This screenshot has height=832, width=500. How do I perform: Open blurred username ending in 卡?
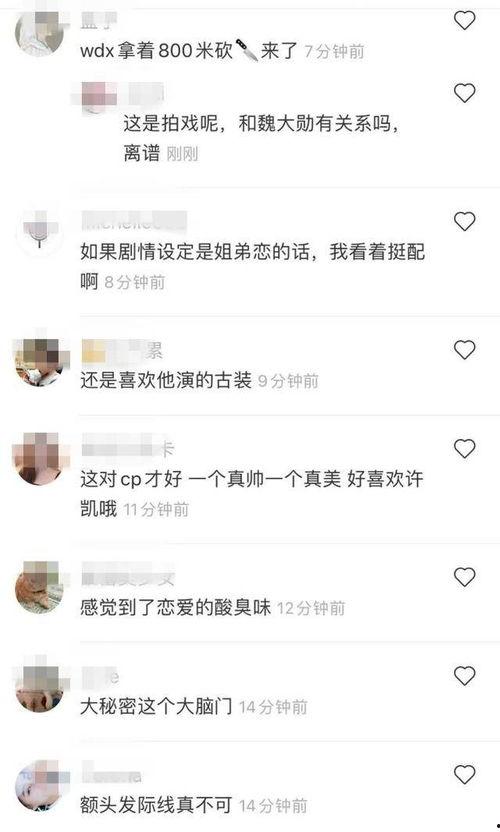pos(127,450)
